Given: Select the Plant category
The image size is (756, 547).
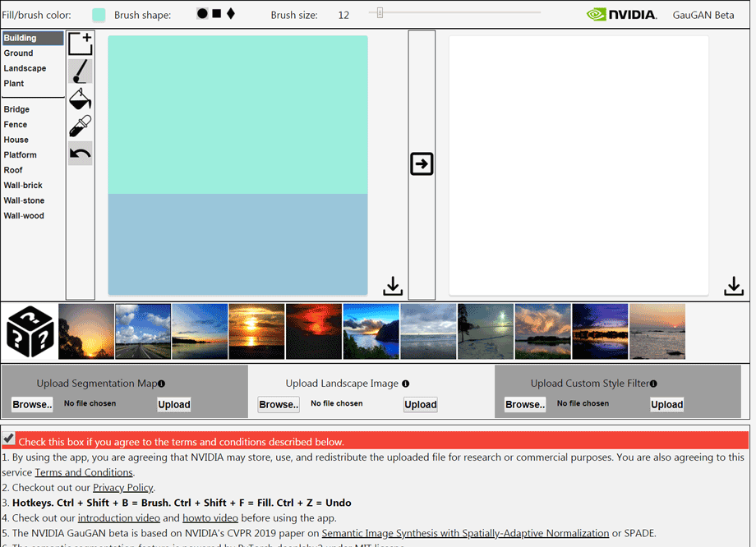Looking at the screenshot, I should [14, 84].
